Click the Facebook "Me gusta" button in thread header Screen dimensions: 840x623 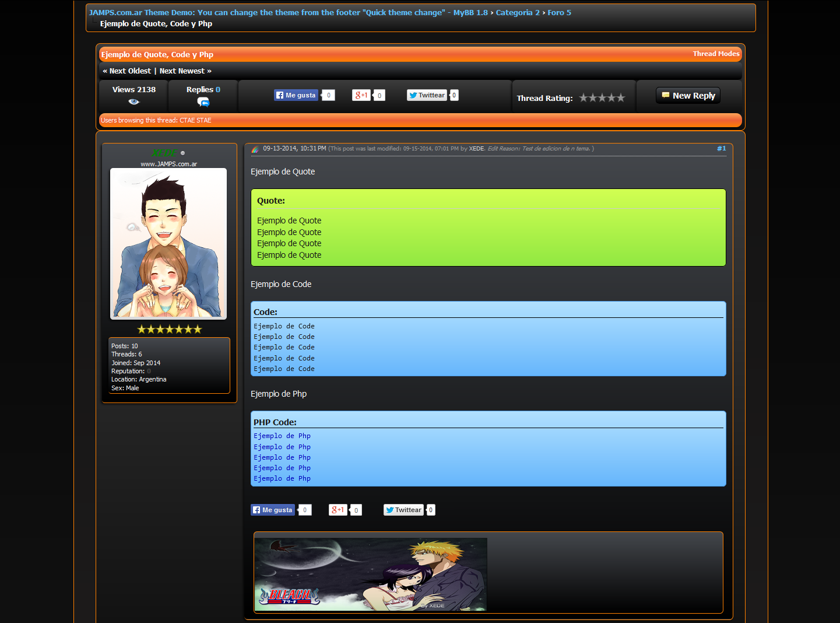(x=296, y=95)
